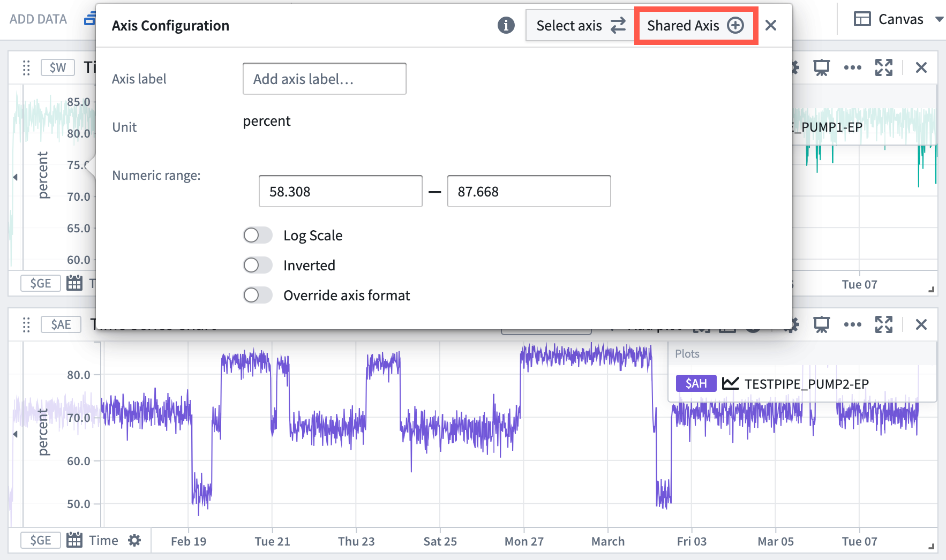Viewport: 946px width, 560px height.
Task: Close the top time series chart
Action: 921,67
